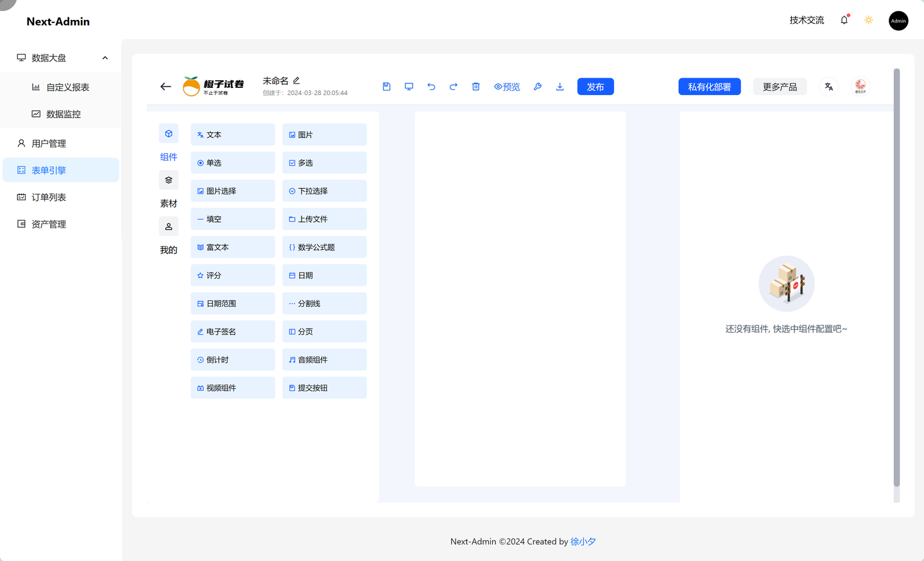Viewport: 924px width, 561px height.
Task: Visit the 徐小夕 footer link
Action: (583, 541)
